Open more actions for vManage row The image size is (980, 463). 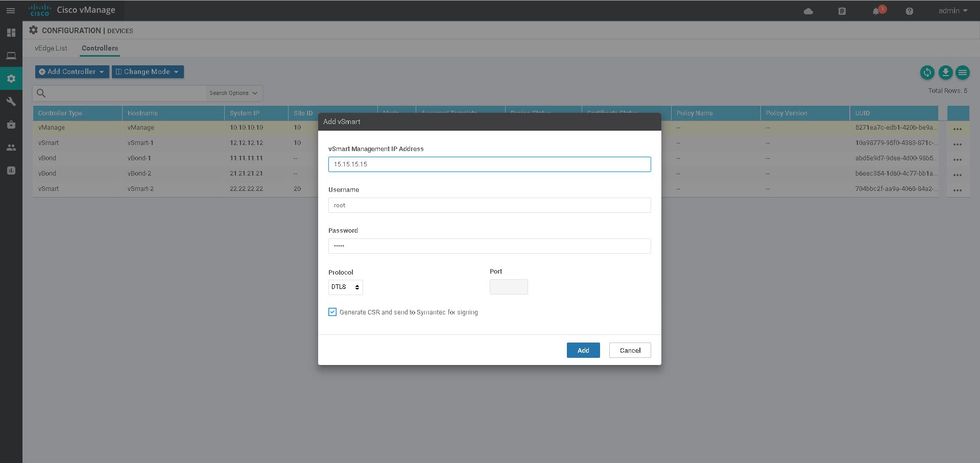pyautogui.click(x=958, y=129)
